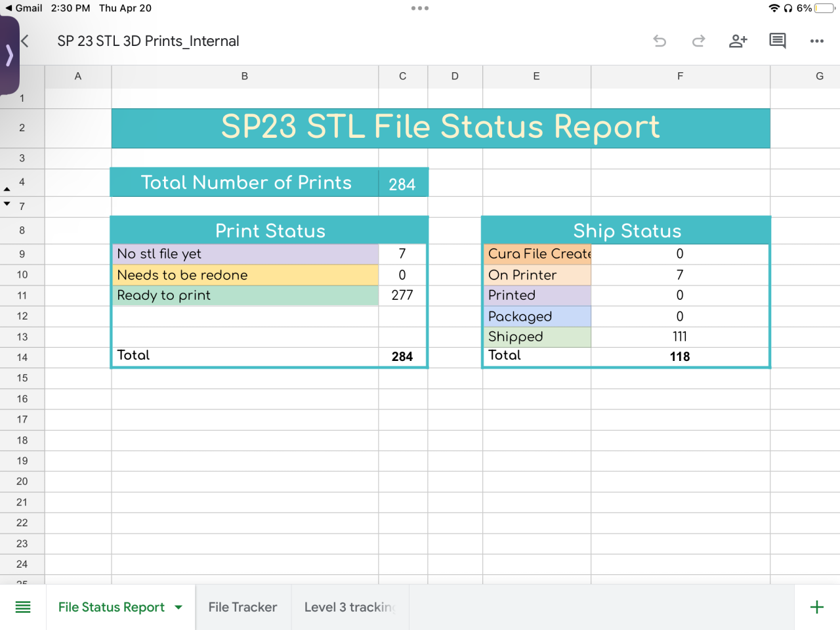Open File Status Report tab dropdown arrow

[178, 608]
